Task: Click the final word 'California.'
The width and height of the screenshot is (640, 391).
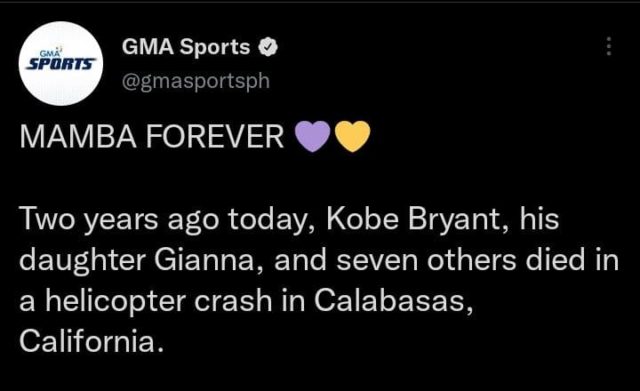Action: click(x=92, y=341)
